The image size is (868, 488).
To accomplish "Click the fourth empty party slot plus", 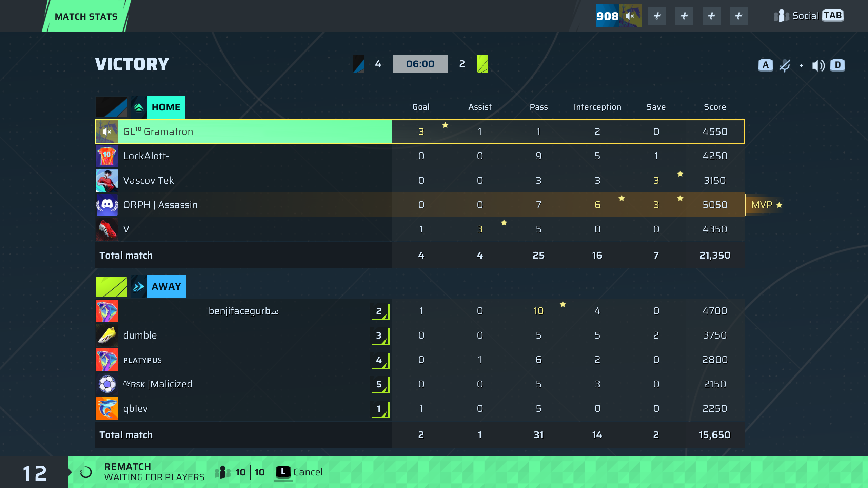I will point(738,16).
